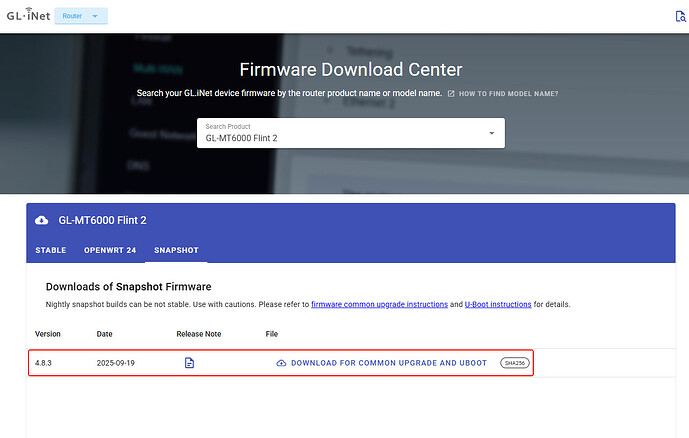The height and width of the screenshot is (438, 689).
Task: Click the cloud icon beside the download link
Action: 281,363
